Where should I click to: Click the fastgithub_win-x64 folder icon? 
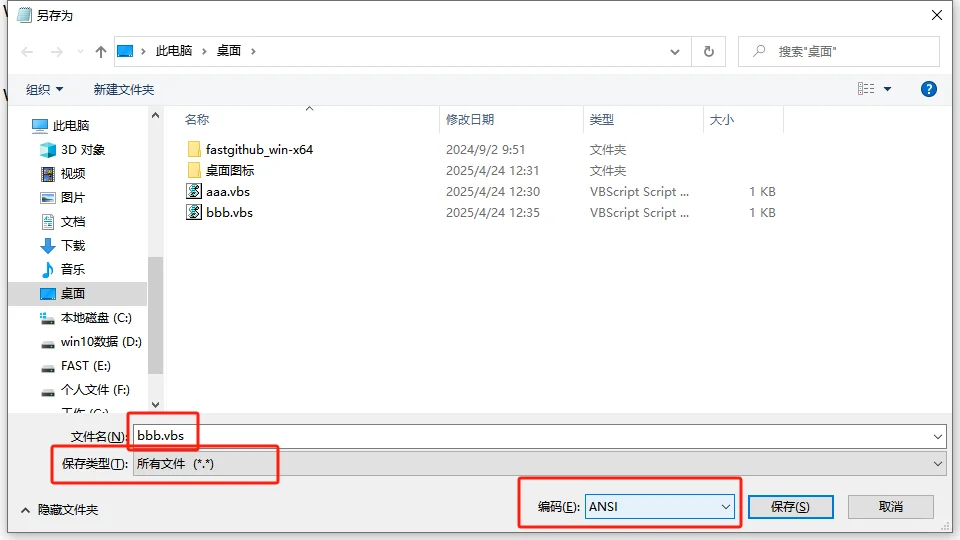point(194,149)
